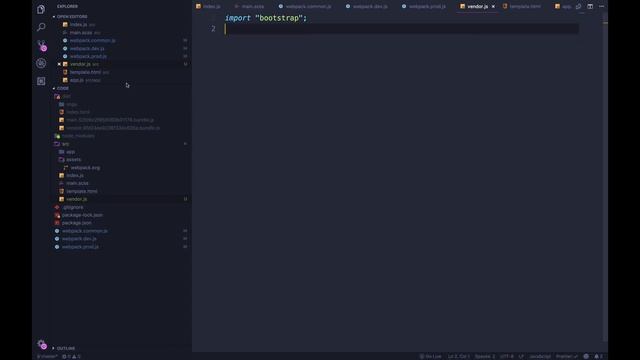Screen dimensions: 640x360
Task: Click the git branch indicator in status bar
Action: coord(47,357)
